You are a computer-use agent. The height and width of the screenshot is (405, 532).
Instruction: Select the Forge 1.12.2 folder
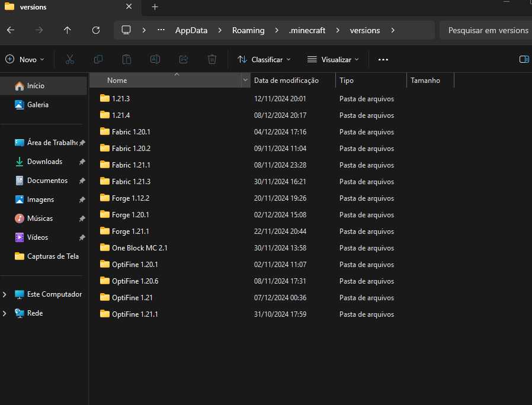pos(124,198)
